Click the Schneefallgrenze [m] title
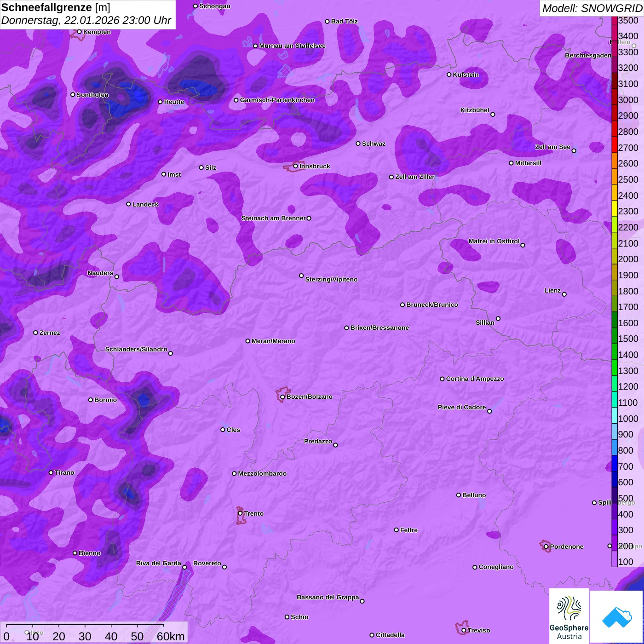The image size is (644, 644). 56,7
